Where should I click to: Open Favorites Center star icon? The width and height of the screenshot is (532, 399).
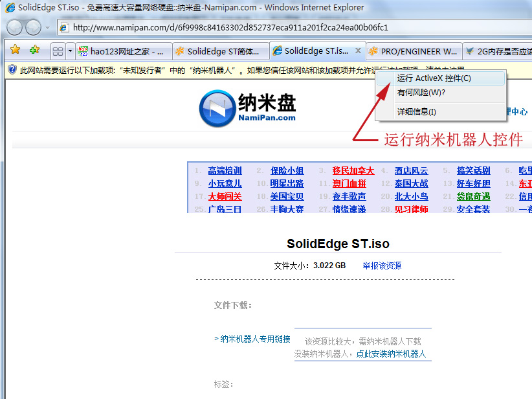pos(16,50)
